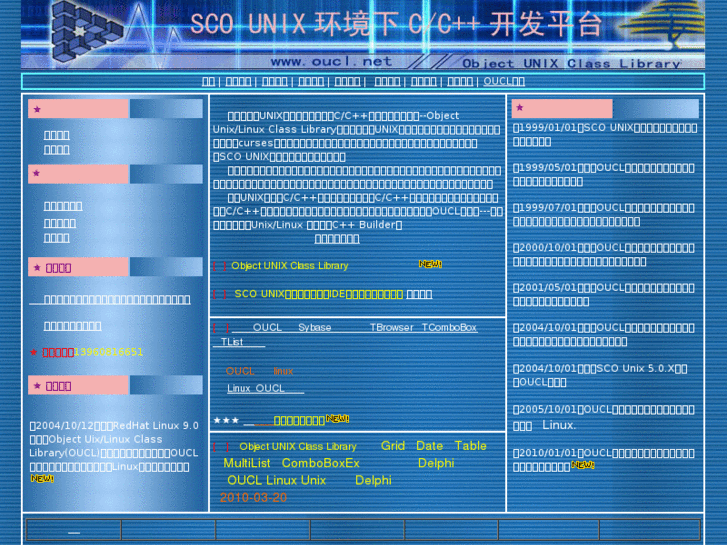The image size is (727, 545).
Task: Click the orange date 2010-03-20
Action: 253,498
